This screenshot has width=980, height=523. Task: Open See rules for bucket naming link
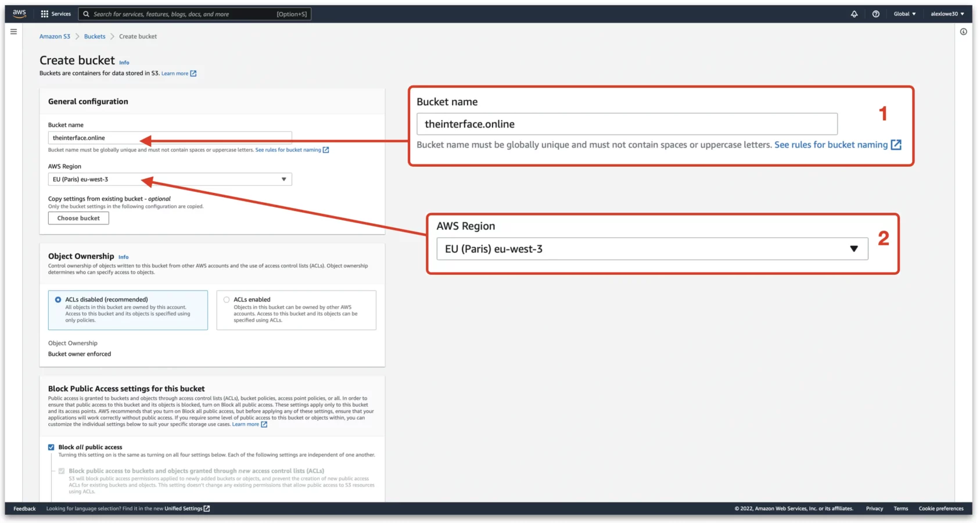tap(288, 150)
